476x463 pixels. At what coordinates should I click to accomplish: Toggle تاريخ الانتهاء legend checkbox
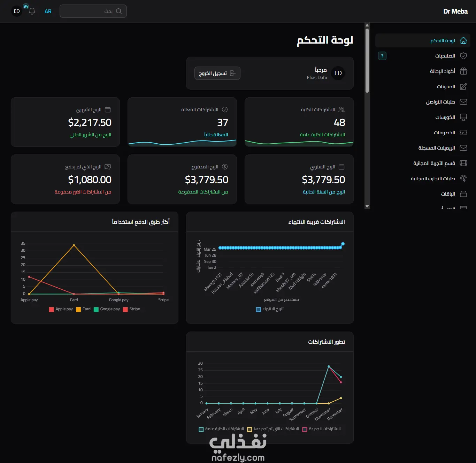coord(258,309)
